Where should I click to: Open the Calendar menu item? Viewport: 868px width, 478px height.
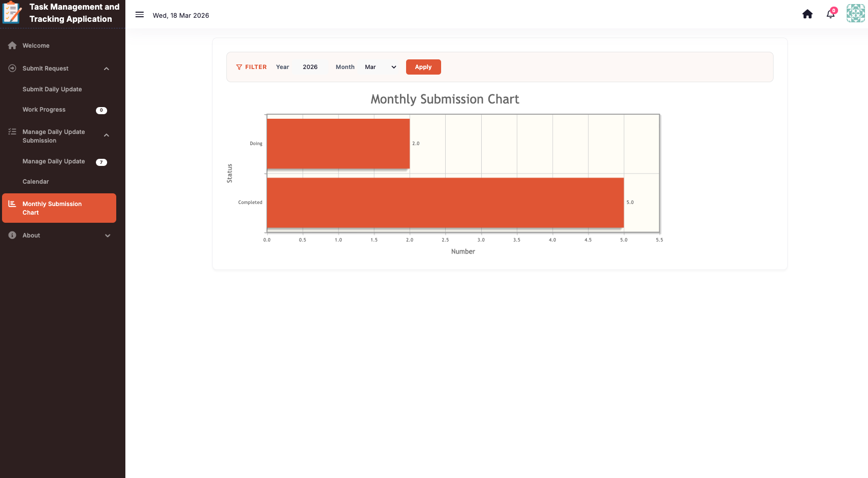pyautogui.click(x=36, y=182)
